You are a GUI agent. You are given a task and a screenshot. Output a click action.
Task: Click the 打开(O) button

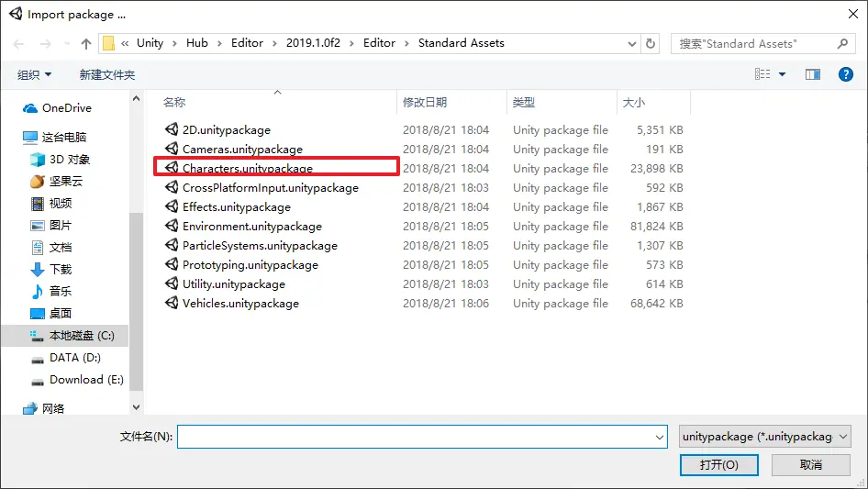tap(719, 464)
